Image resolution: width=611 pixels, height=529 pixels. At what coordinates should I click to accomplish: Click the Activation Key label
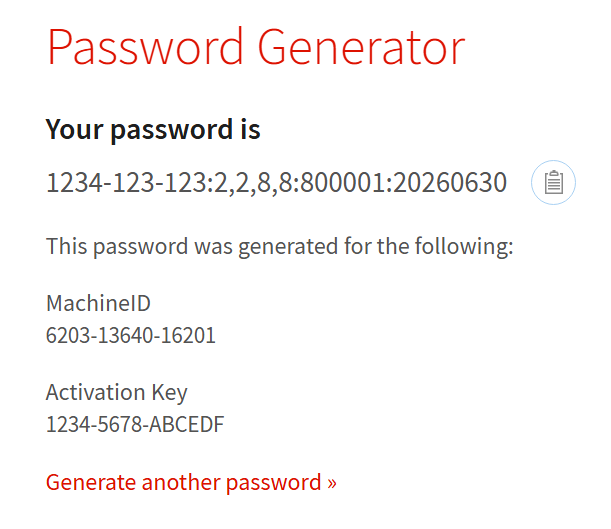click(117, 393)
